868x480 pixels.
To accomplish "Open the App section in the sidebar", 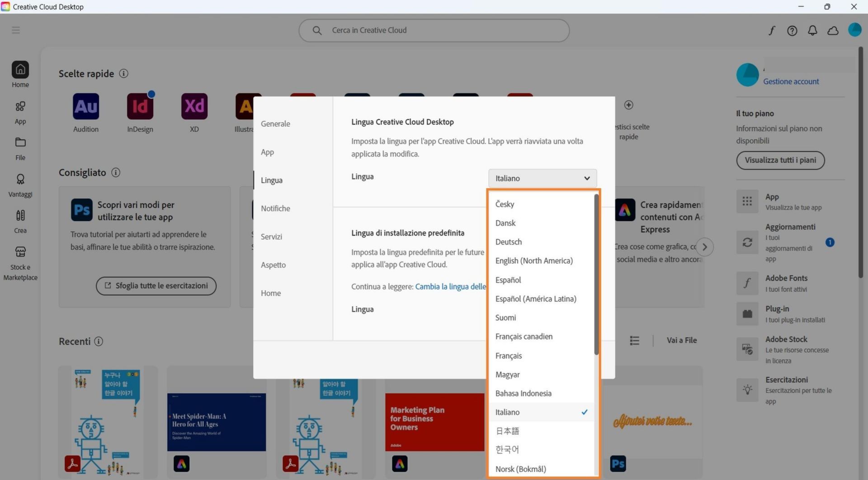I will (x=20, y=112).
